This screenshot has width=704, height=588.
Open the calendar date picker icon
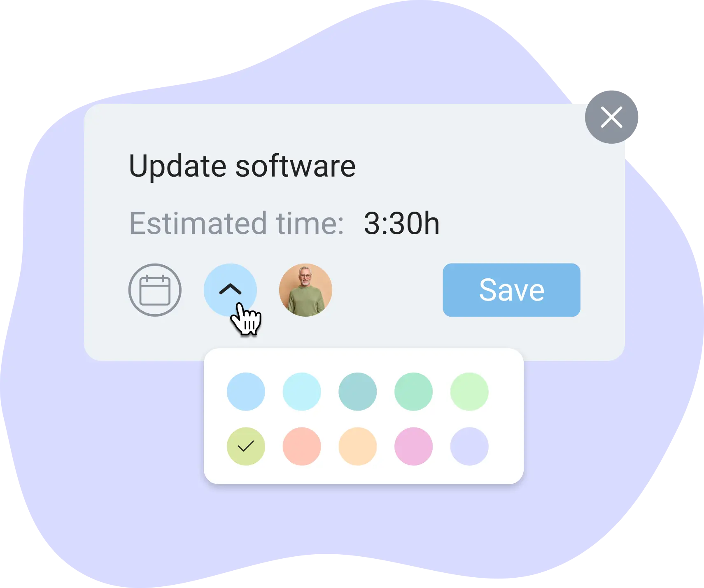155,290
